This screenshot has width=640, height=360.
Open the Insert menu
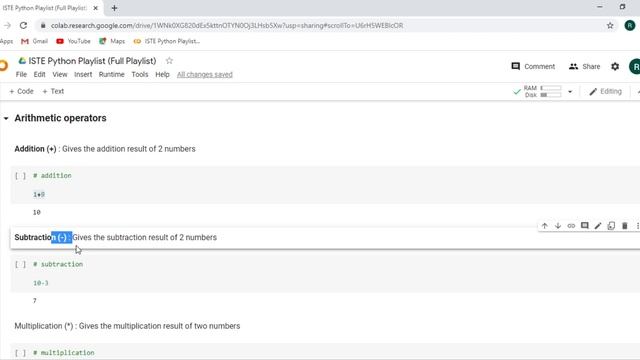tap(83, 74)
